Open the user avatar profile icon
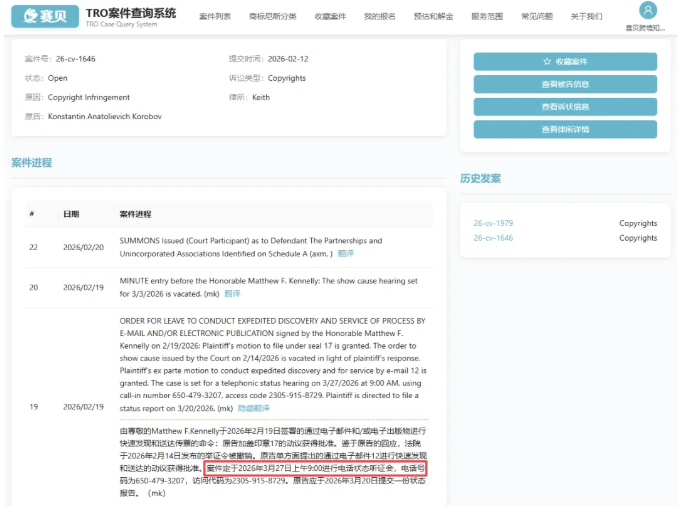The image size is (677, 507). click(648, 11)
